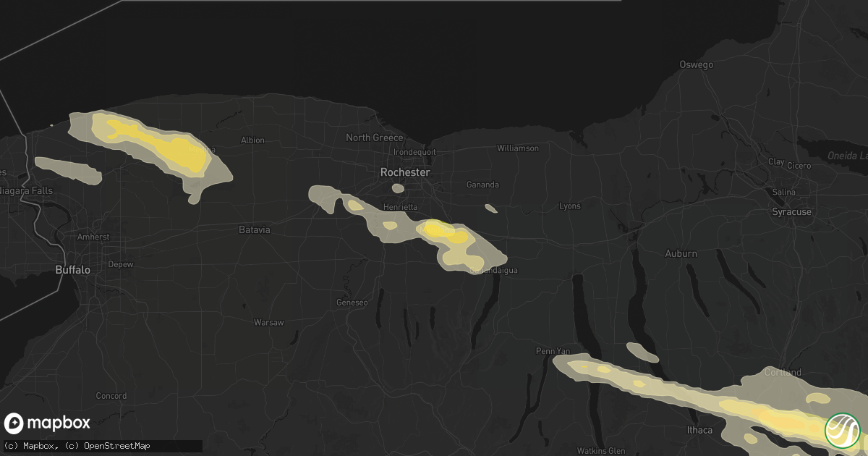The height and width of the screenshot is (456, 868).
Task: Click the Oswego label
Action: [697, 64]
